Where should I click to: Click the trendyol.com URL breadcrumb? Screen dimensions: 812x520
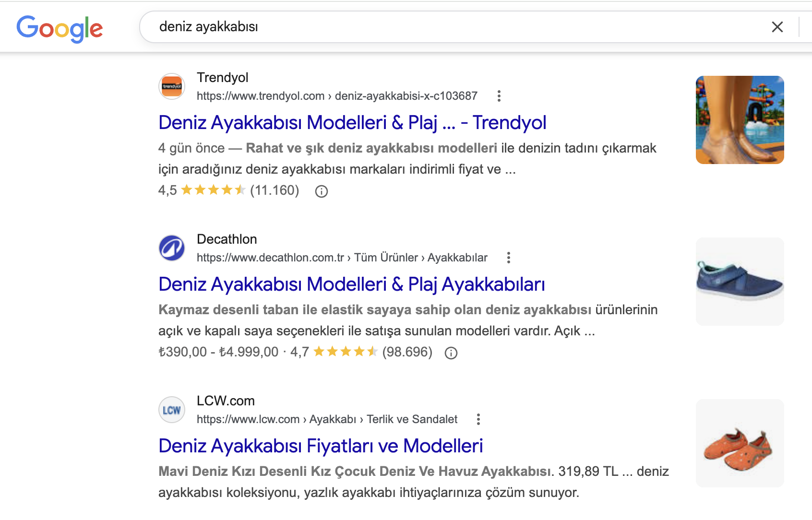coord(337,96)
